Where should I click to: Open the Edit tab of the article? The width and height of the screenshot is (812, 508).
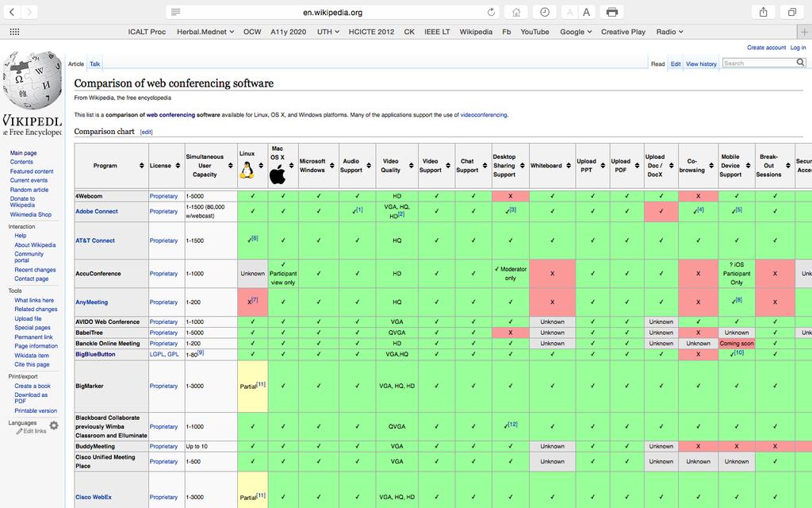[x=676, y=63]
